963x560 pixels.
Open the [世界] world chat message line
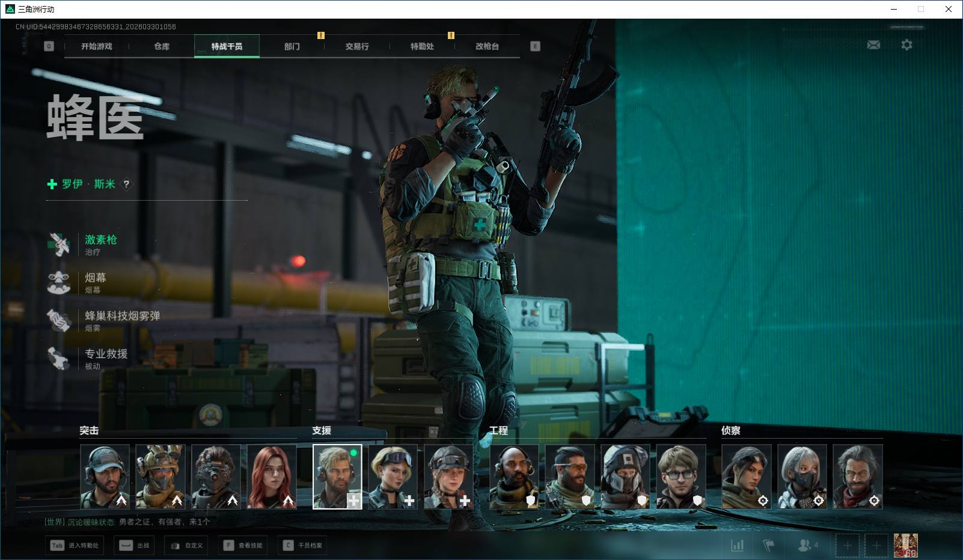[127, 522]
